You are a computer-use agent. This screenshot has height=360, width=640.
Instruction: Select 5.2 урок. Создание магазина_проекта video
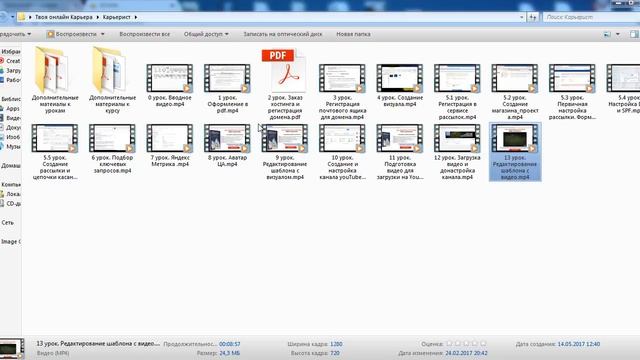(515, 92)
